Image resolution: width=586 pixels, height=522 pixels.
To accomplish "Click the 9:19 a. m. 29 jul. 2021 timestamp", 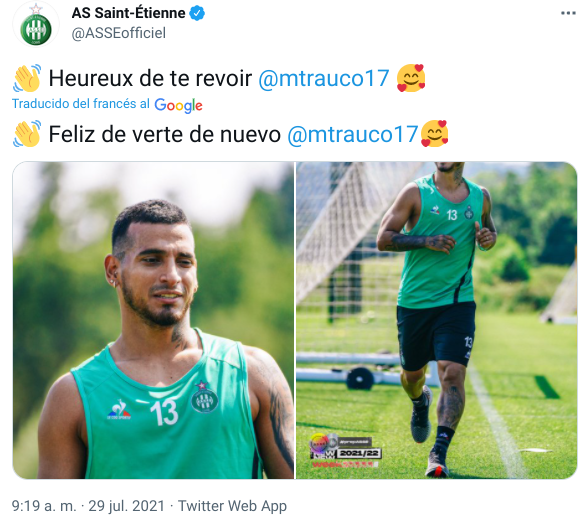I will click(88, 506).
